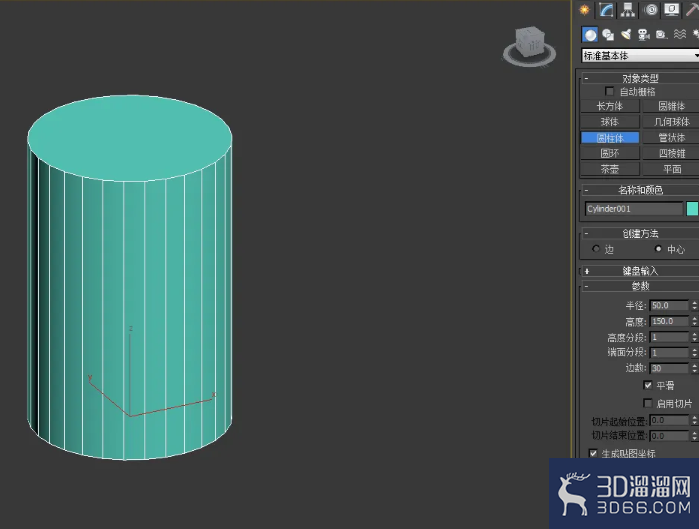Screen dimensions: 699x529
Task: Select the Lights category icon
Action: point(626,35)
